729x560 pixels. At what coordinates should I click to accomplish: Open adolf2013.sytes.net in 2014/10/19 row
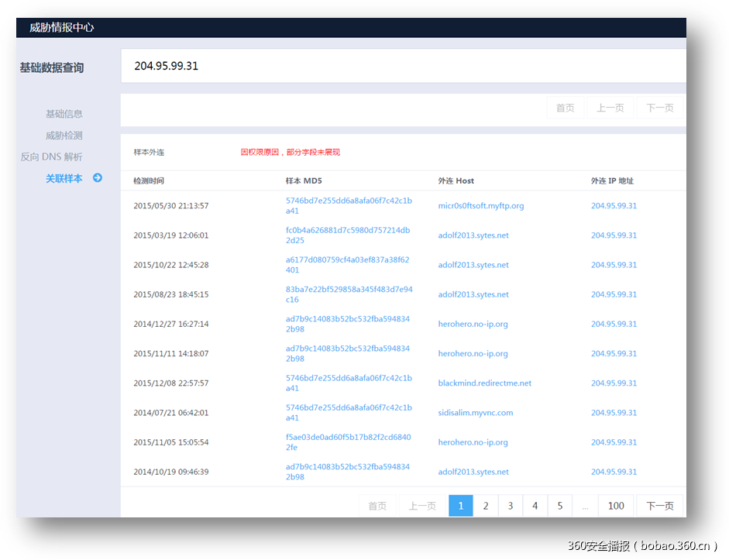coord(473,472)
